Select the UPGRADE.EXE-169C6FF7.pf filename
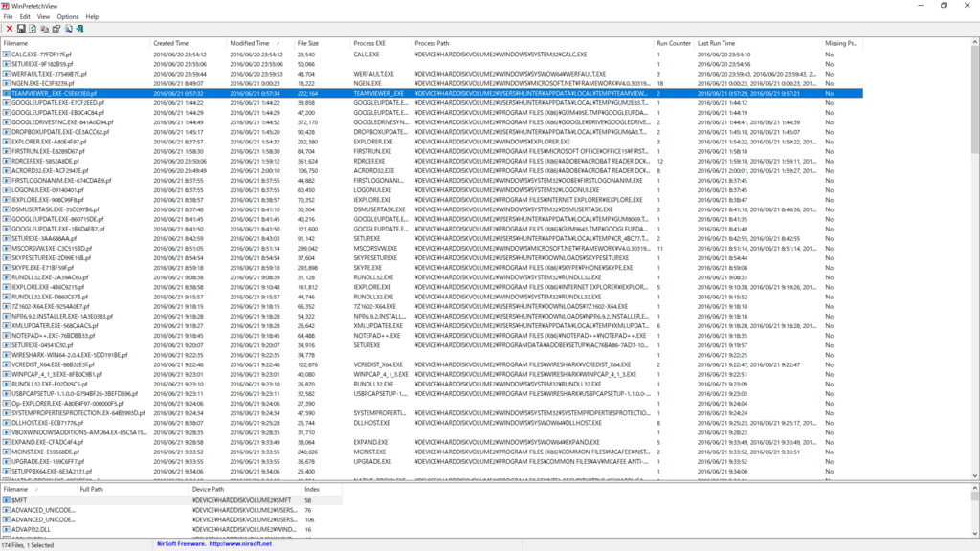The height and width of the screenshot is (551, 980). (48, 462)
